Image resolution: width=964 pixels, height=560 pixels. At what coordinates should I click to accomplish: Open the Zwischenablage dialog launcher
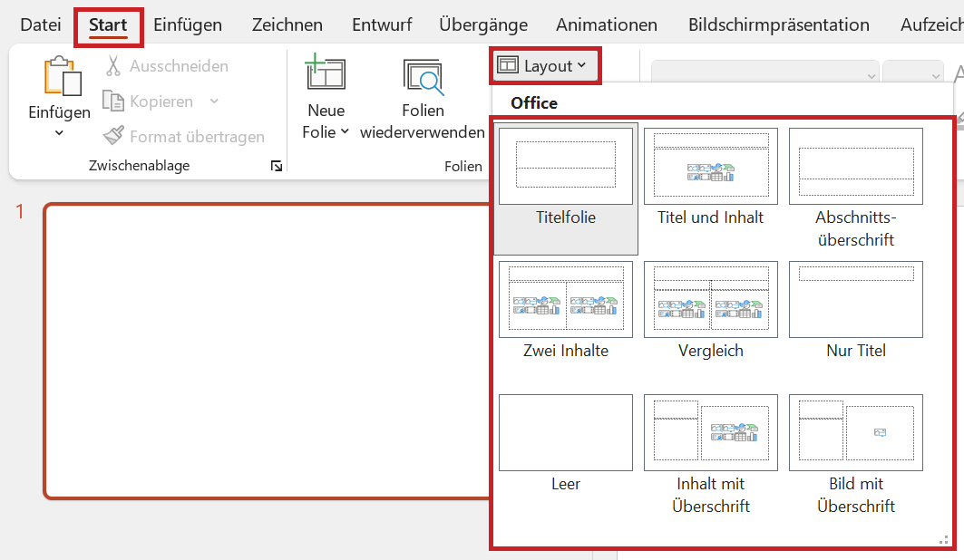[x=277, y=166]
